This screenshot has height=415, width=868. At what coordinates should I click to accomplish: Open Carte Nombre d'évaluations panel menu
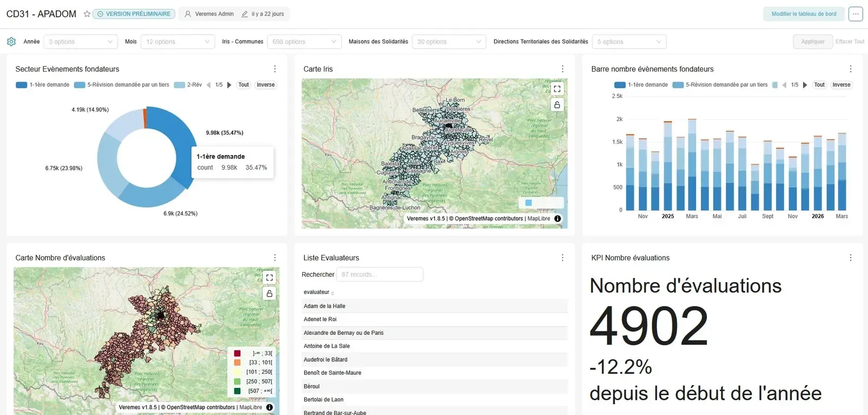tap(275, 258)
